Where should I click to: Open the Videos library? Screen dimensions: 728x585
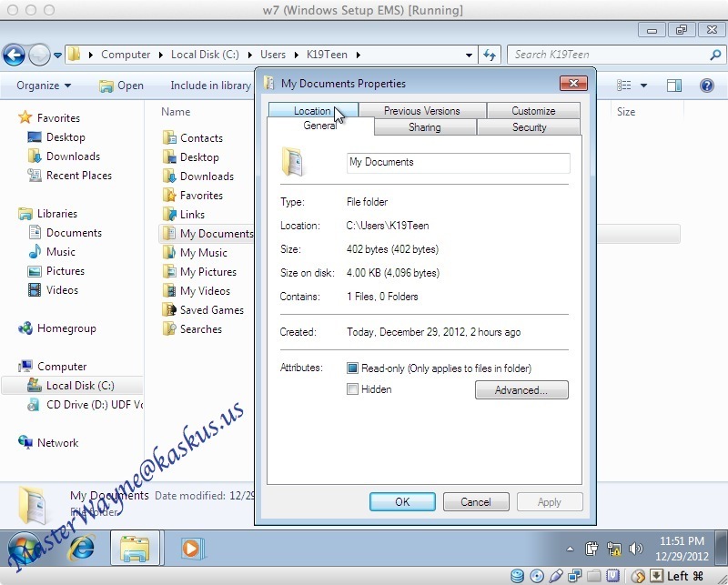53,290
